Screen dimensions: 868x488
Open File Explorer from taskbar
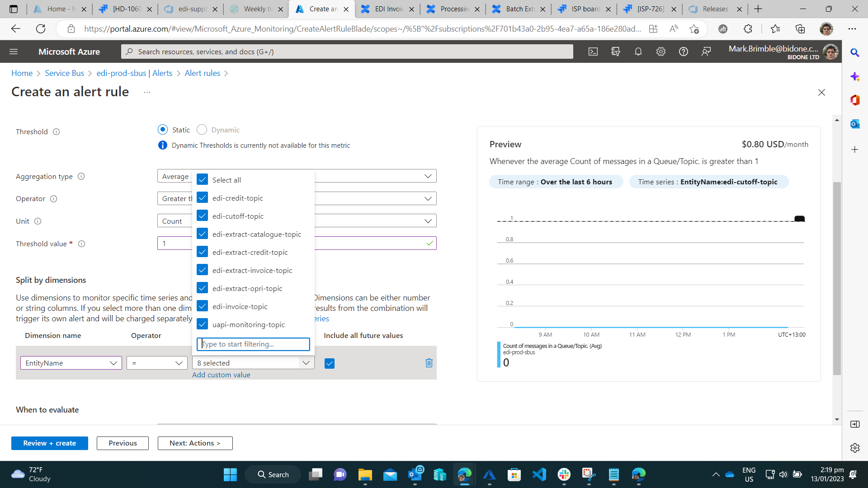(x=365, y=474)
